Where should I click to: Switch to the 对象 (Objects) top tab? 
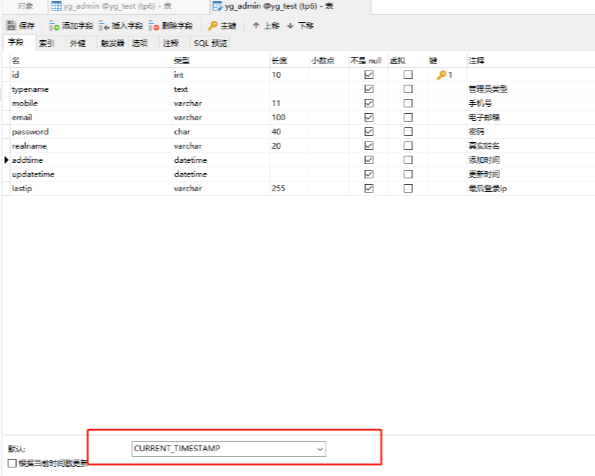pos(25,6)
